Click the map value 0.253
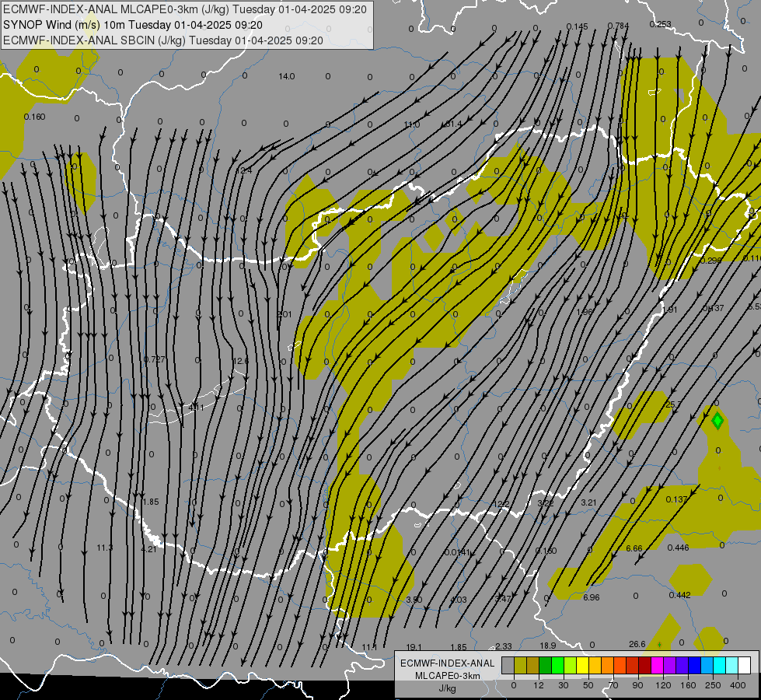The height and width of the screenshot is (700, 761). (660, 24)
